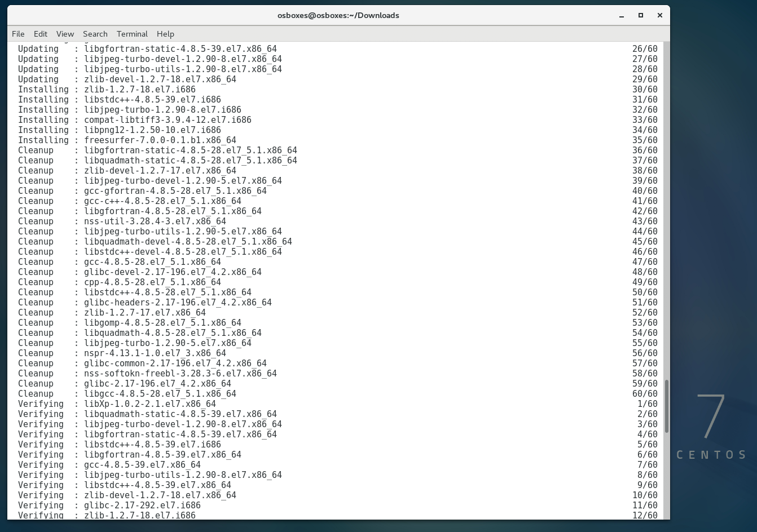Screen dimensions: 757x532
Task: Minimize the terminal window
Action: 622,16
